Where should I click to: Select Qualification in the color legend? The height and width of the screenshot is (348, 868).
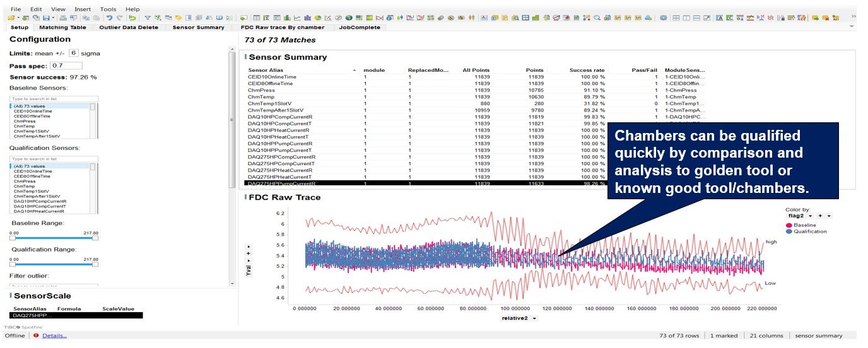[x=809, y=231]
